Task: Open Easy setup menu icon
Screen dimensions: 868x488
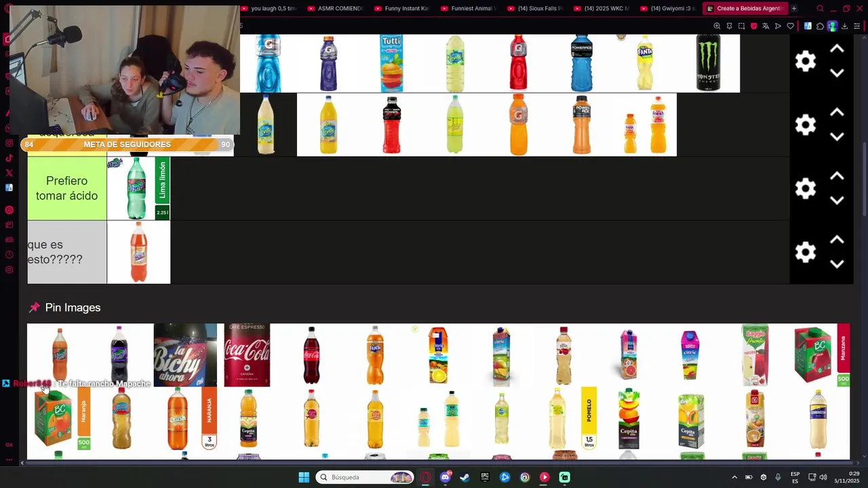Action: point(857,26)
